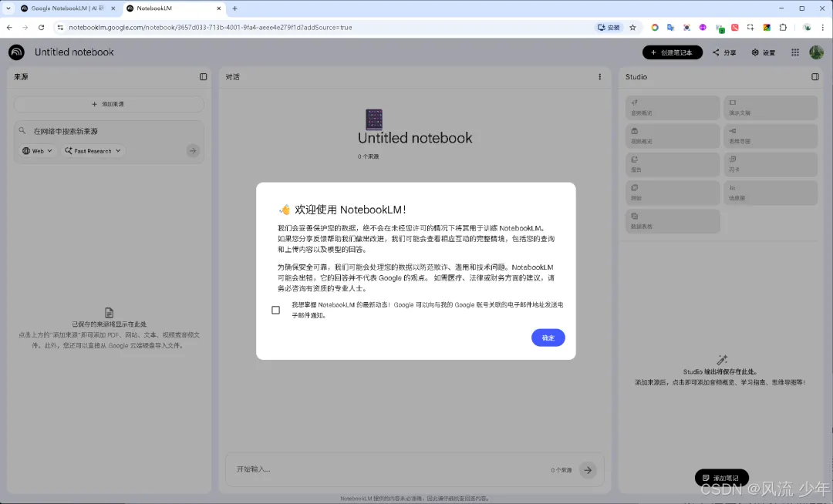Open the tab search dropdown arrow
This screenshot has height=504, width=833.
(x=8, y=8)
